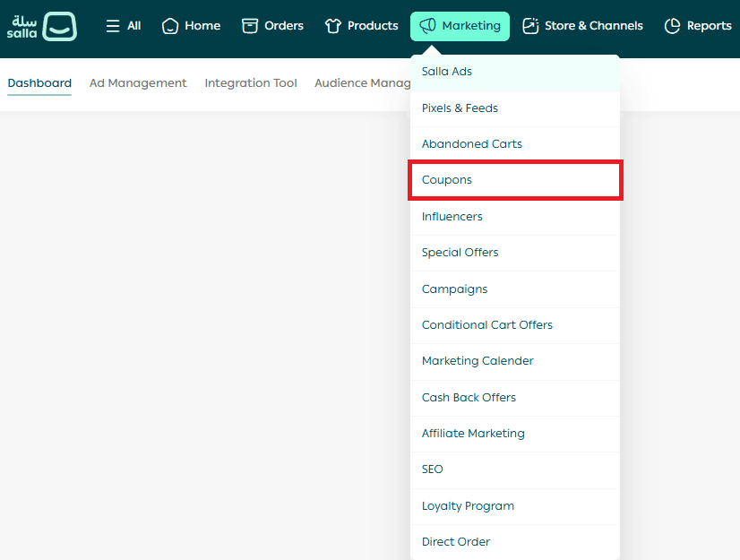Viewport: 740px width, 560px height.
Task: Click the Home house icon
Action: pyautogui.click(x=170, y=26)
